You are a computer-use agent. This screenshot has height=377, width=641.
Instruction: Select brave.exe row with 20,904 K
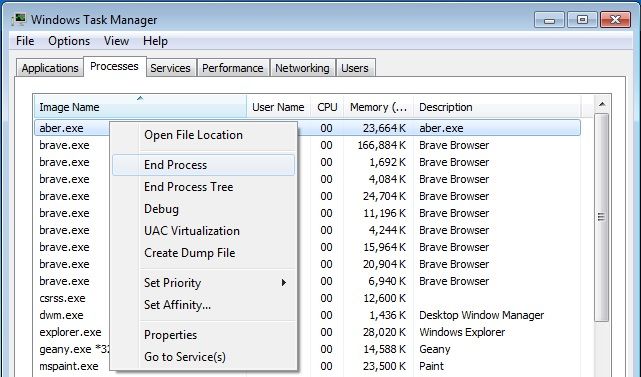[307, 264]
